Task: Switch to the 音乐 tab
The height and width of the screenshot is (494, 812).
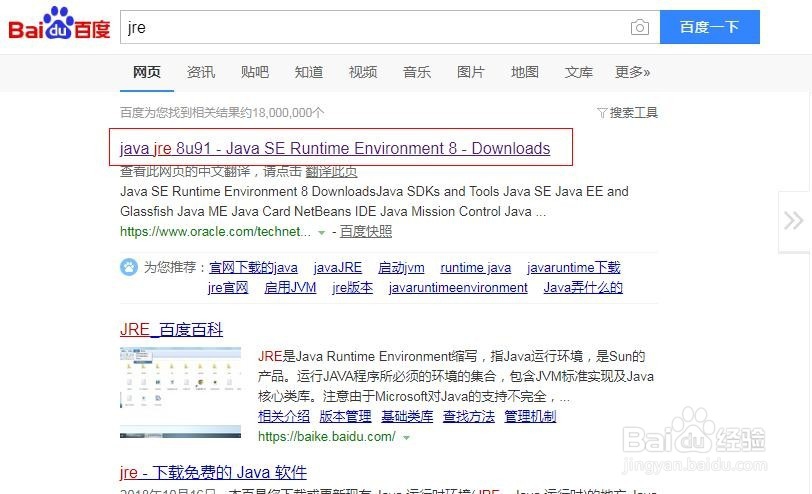Action: (x=417, y=72)
